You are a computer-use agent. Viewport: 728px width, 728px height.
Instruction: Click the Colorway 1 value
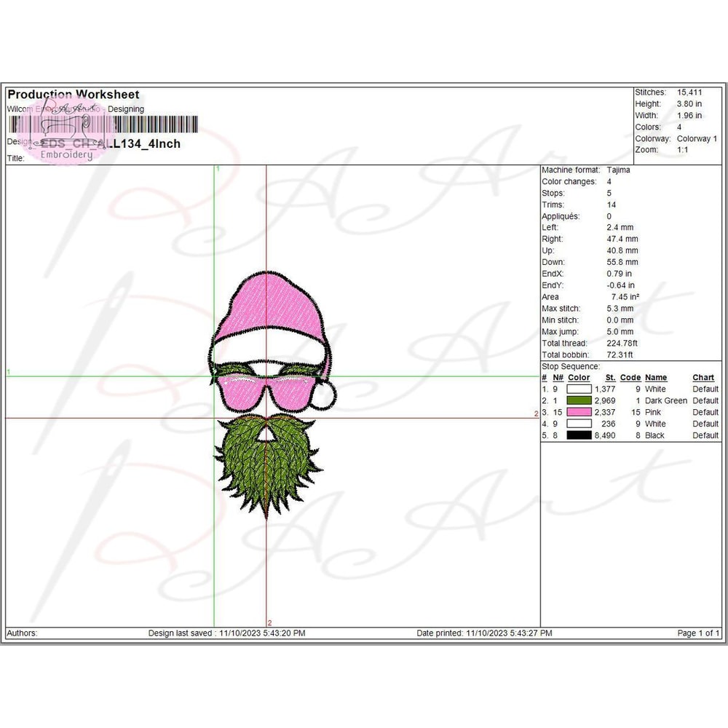click(697, 138)
